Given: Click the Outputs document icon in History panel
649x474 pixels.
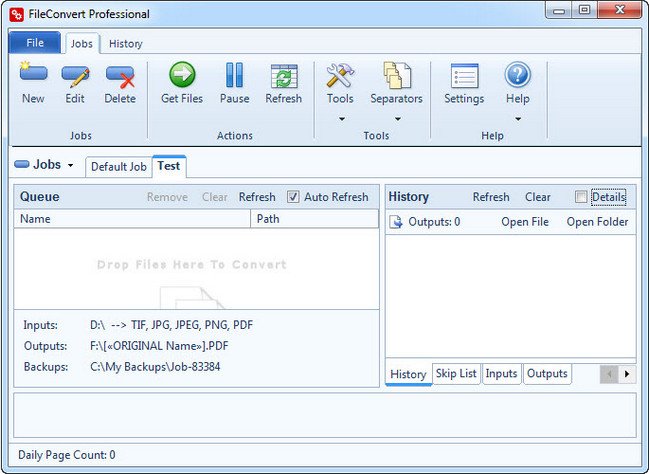Looking at the screenshot, I should click(396, 222).
